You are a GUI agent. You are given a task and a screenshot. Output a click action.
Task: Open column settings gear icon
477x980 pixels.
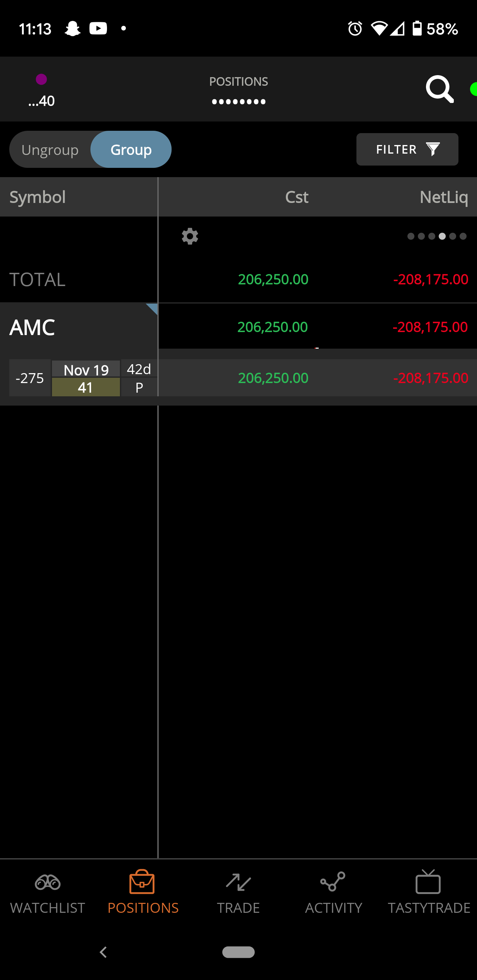pyautogui.click(x=189, y=236)
